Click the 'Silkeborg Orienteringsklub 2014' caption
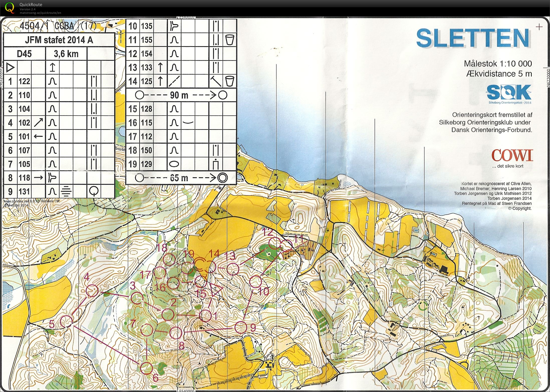 pos(510,103)
